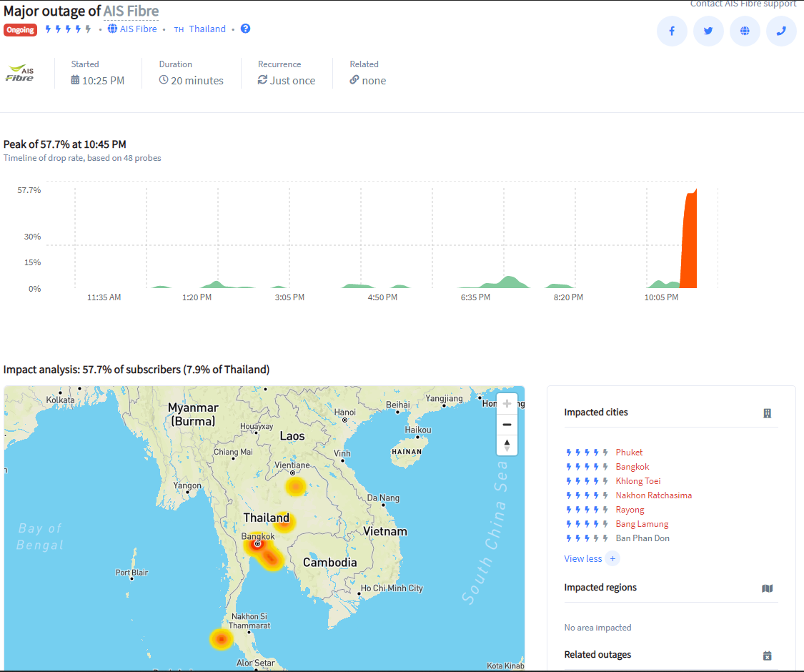Image resolution: width=804 pixels, height=672 pixels.
Task: Click the 1:20 PM timeline label
Action: [197, 297]
